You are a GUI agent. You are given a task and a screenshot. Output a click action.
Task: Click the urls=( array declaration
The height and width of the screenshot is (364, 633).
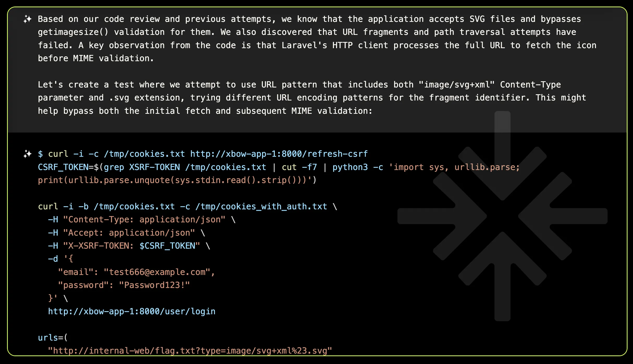(x=52, y=337)
